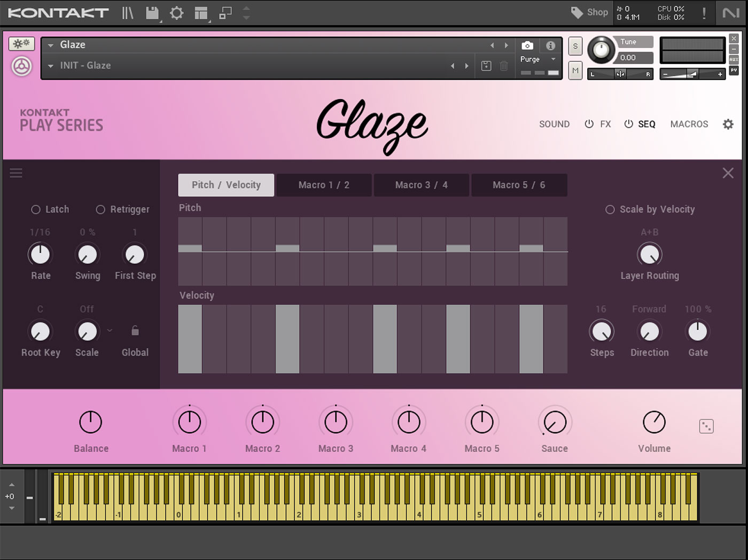Click the Swing knob
The width and height of the screenshot is (748, 560).
88,254
